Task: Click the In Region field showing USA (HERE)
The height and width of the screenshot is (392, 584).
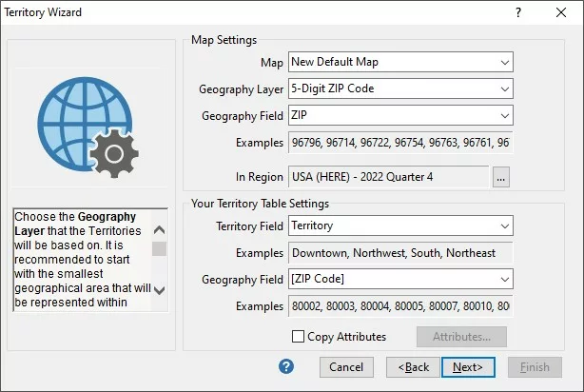Action: pyautogui.click(x=388, y=176)
